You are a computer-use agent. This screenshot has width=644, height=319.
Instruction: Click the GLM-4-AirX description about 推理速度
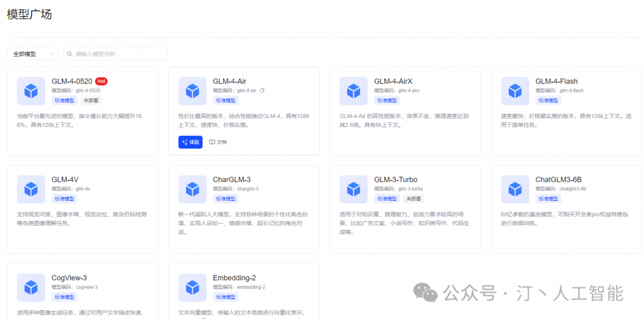tap(404, 120)
